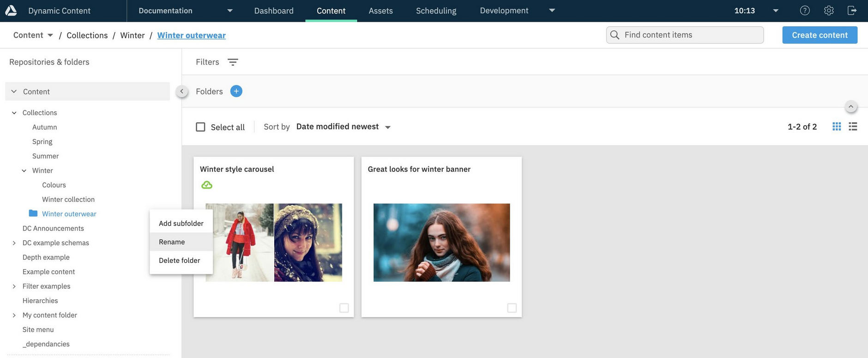The height and width of the screenshot is (358, 868).
Task: Expand the DC example schemas folder
Action: (14, 243)
